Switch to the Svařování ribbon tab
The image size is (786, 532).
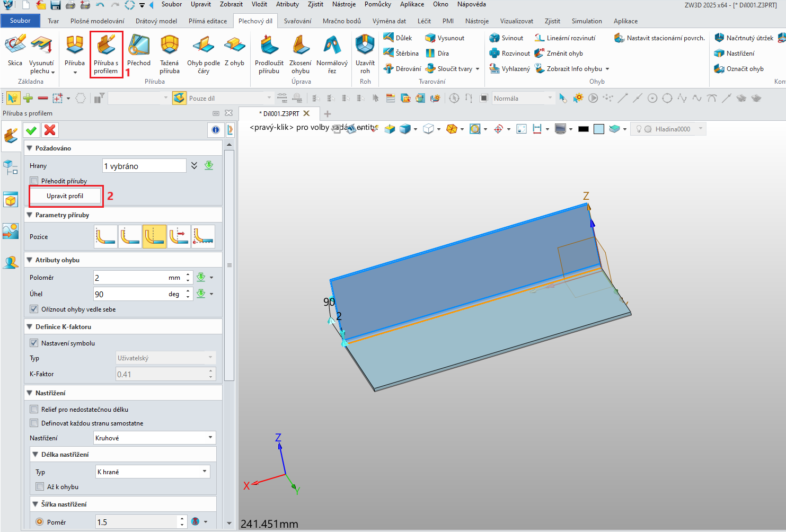point(297,21)
